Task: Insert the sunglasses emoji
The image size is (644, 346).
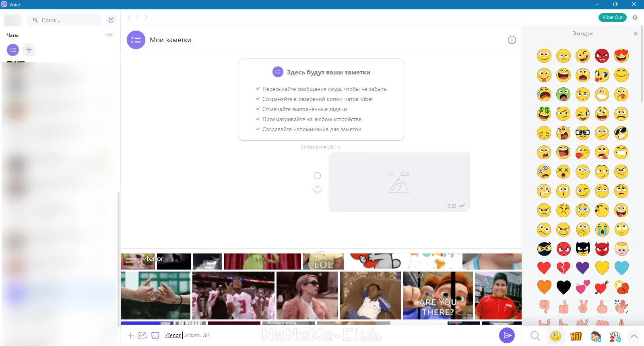Action: tap(621, 133)
